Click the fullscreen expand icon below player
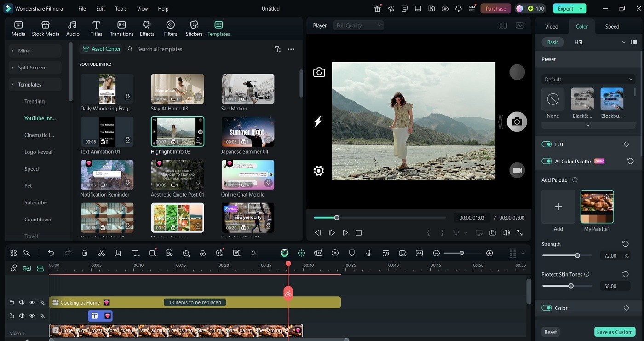This screenshot has height=341, width=644. pos(520,233)
